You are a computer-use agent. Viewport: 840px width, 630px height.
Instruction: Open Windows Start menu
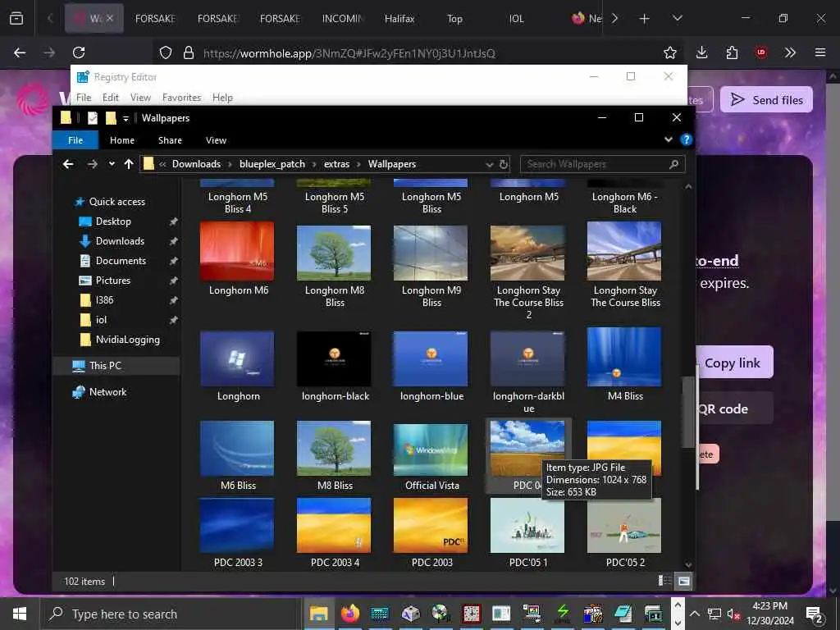pyautogui.click(x=20, y=614)
